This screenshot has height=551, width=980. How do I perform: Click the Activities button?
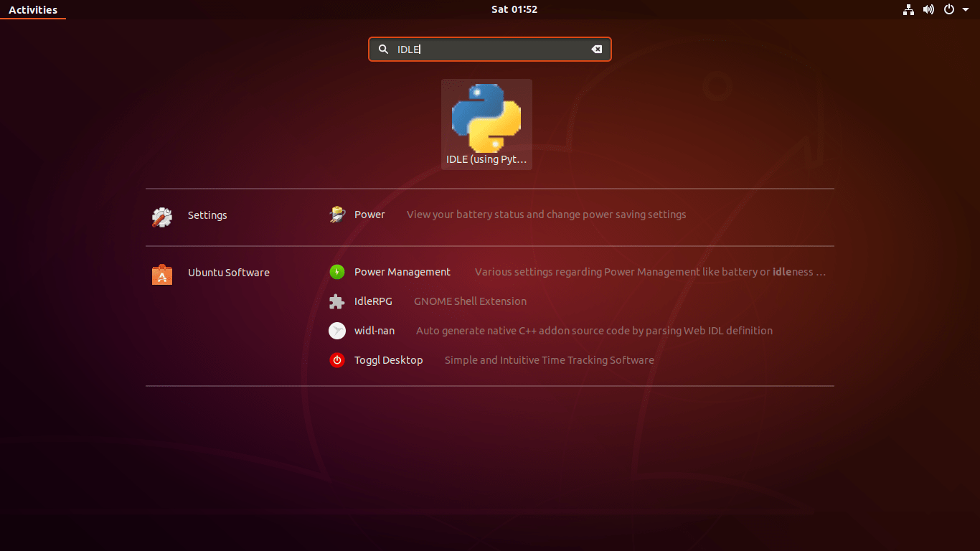[x=33, y=10]
